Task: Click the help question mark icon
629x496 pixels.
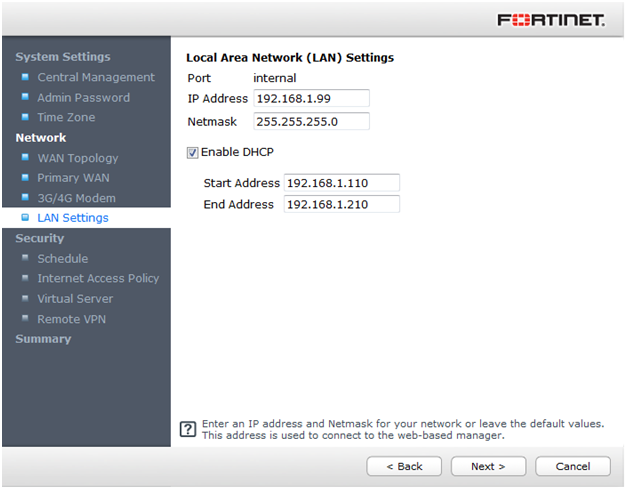Action: pyautogui.click(x=188, y=429)
